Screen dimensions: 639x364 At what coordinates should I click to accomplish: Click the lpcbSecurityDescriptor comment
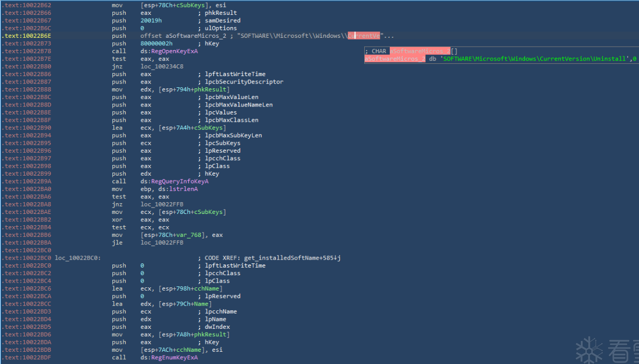pos(240,82)
